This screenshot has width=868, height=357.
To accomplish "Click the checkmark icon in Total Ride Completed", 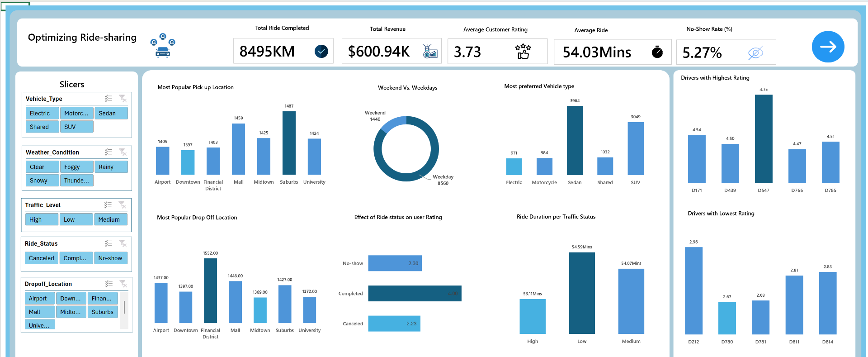I will (x=321, y=51).
